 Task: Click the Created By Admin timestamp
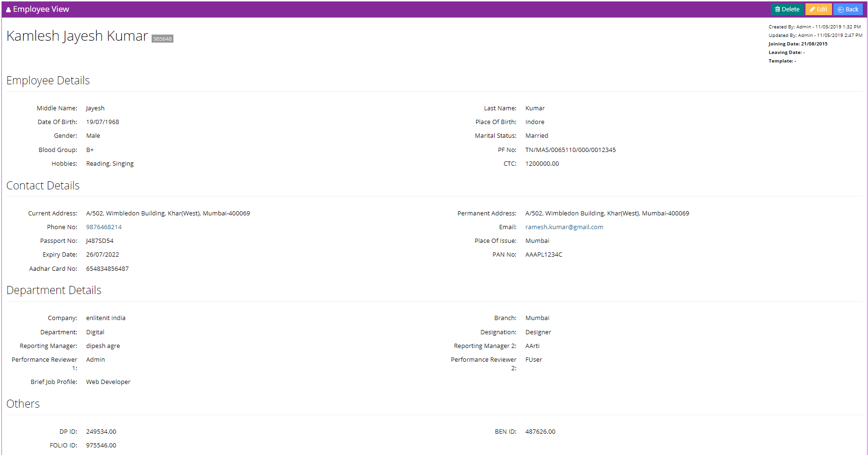point(814,27)
